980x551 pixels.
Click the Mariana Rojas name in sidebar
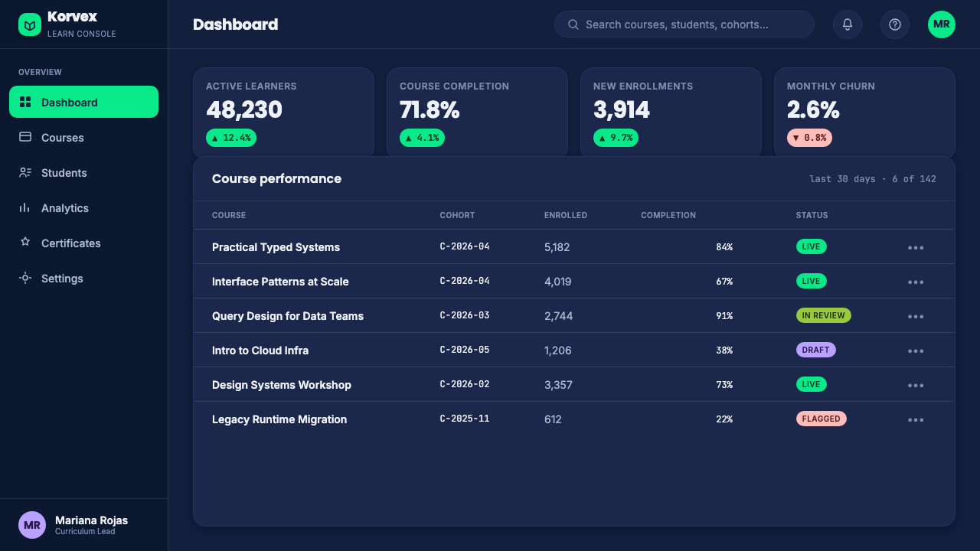91,520
